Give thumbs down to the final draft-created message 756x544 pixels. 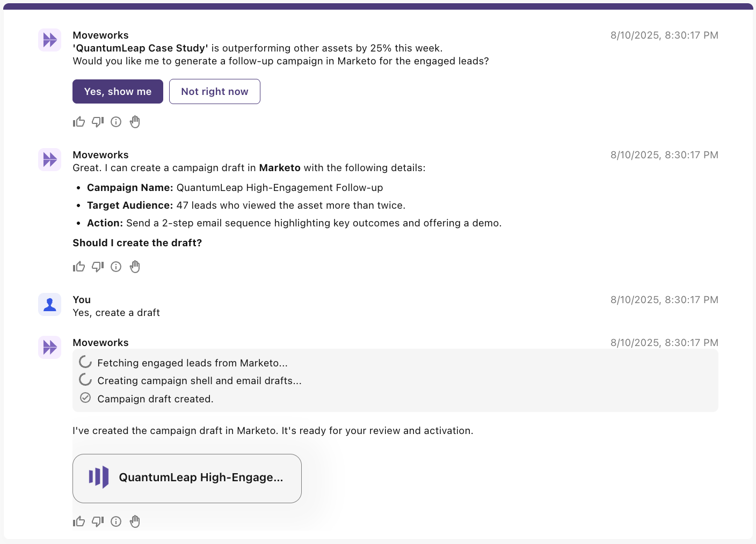pyautogui.click(x=98, y=521)
